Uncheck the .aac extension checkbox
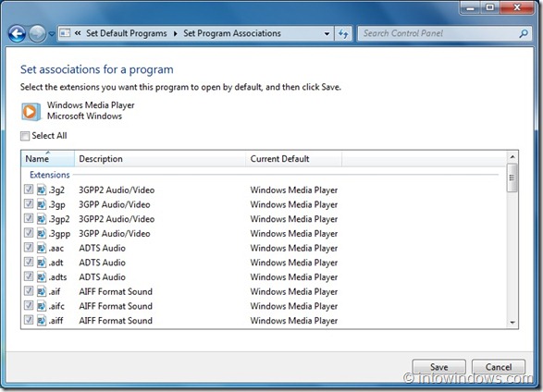The width and height of the screenshot is (543, 392). pos(29,248)
